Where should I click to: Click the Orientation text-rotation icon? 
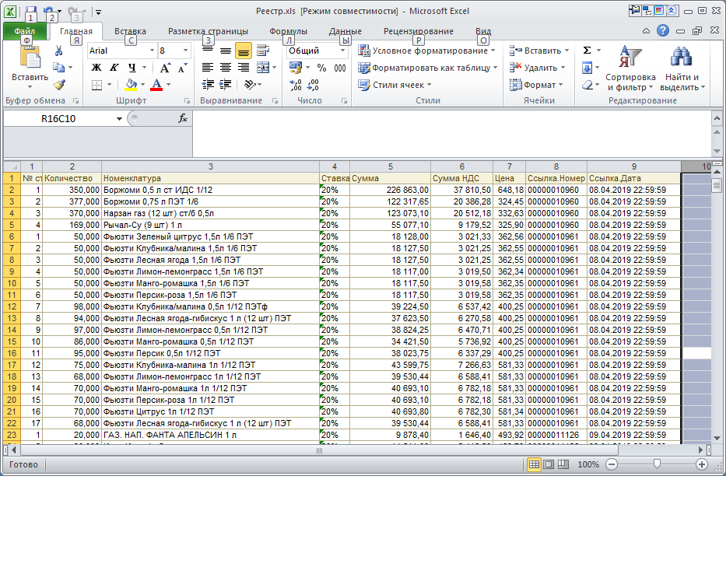pyautogui.click(x=251, y=85)
